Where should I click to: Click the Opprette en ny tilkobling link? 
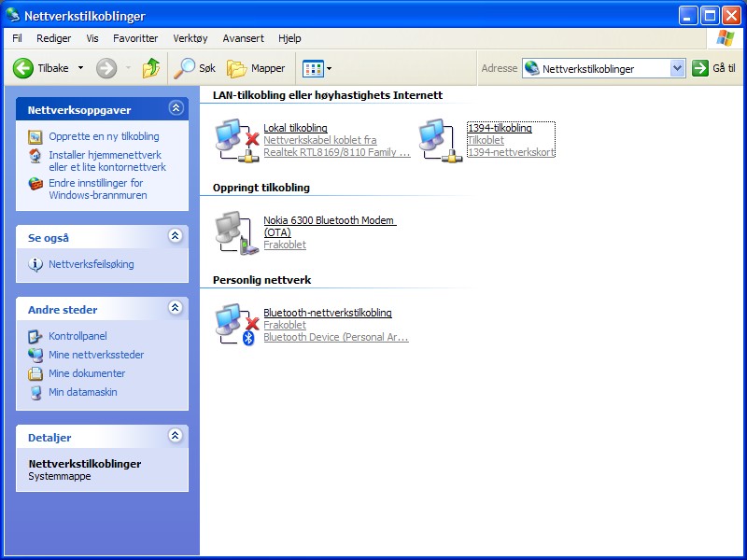click(x=104, y=136)
